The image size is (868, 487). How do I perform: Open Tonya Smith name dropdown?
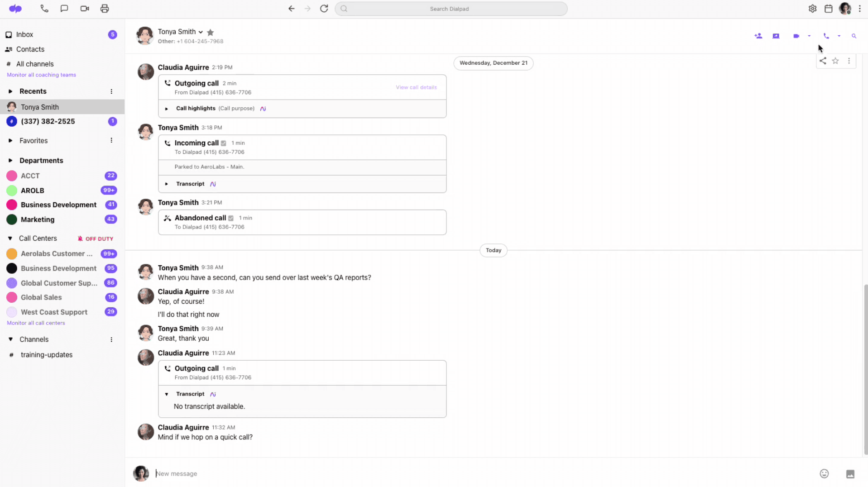tap(201, 32)
